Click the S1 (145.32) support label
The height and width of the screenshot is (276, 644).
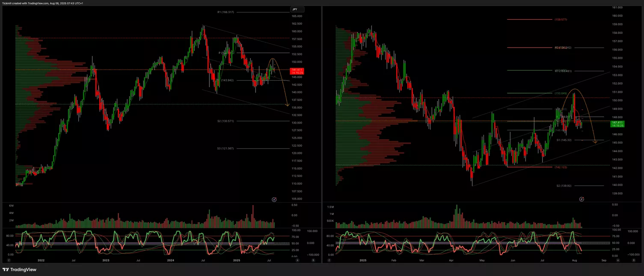pyautogui.click(x=564, y=140)
